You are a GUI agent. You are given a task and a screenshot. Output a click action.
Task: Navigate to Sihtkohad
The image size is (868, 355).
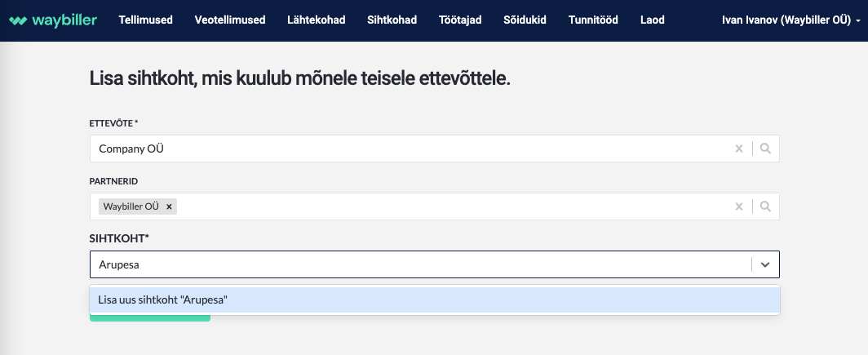click(x=392, y=20)
